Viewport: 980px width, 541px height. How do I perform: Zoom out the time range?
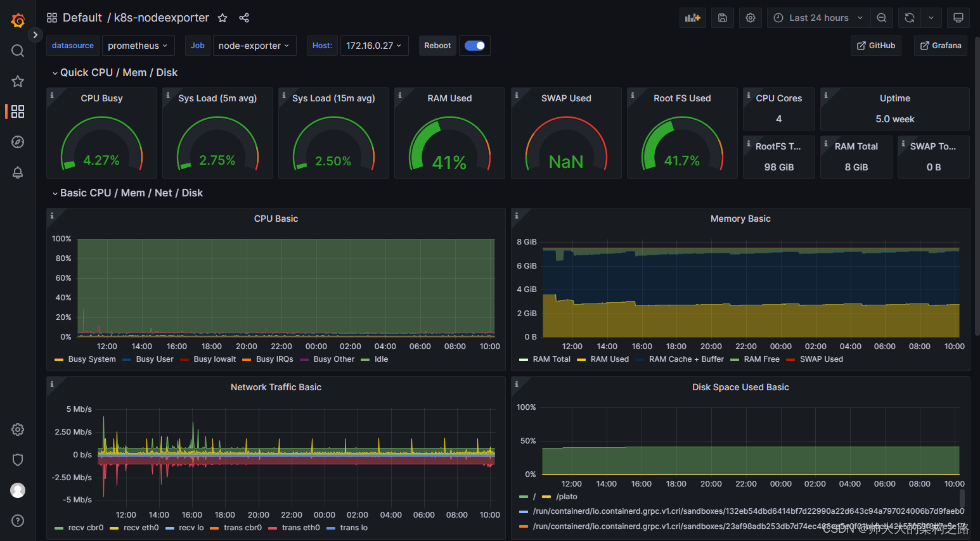pyautogui.click(x=882, y=18)
